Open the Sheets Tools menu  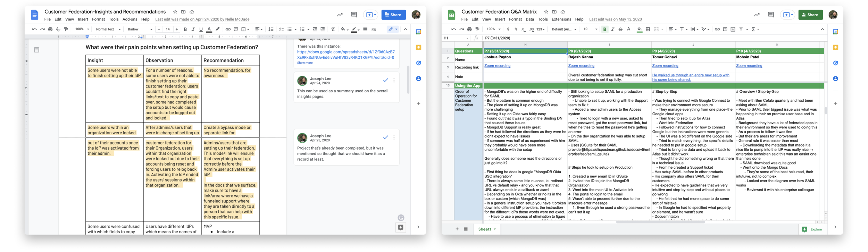(x=543, y=19)
